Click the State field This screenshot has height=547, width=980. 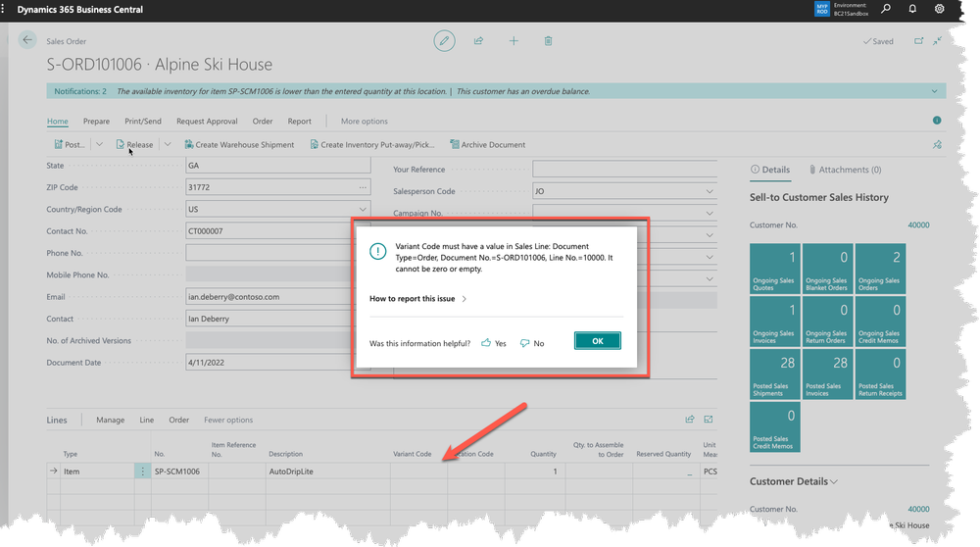pos(278,166)
